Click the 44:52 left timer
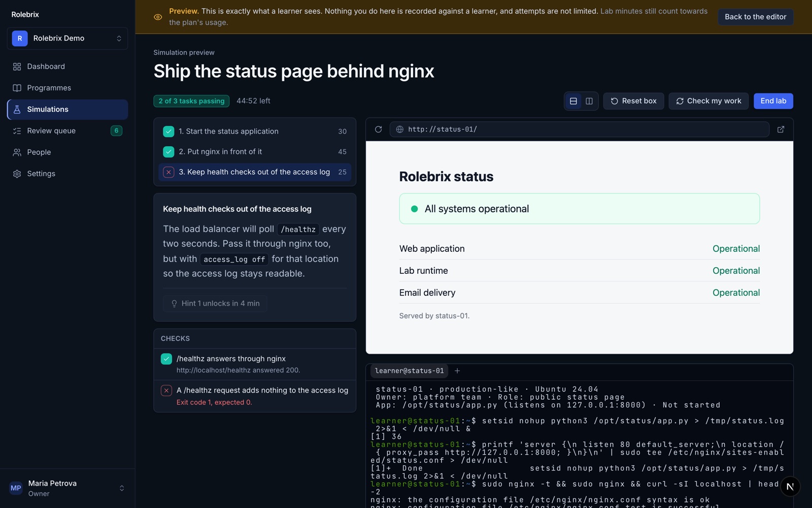 pyautogui.click(x=253, y=101)
